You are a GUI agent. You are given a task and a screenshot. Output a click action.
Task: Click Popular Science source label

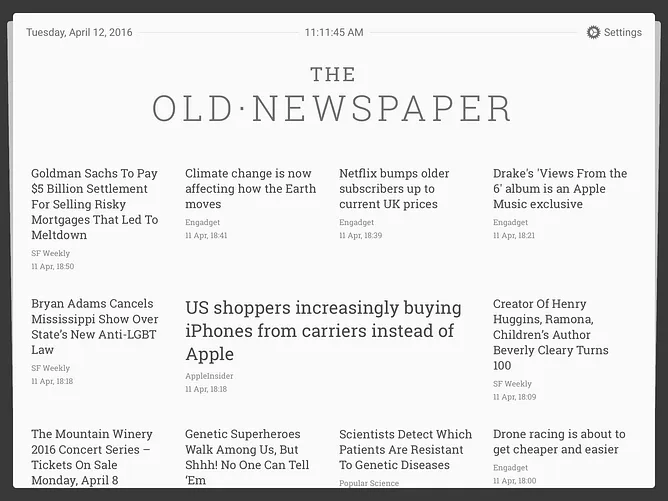[x=369, y=483]
